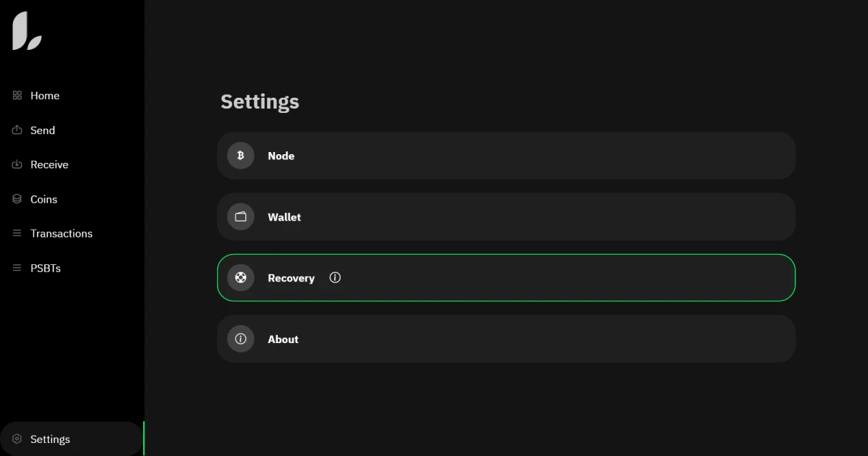Click the About info circle icon
The image size is (868, 456).
pos(241,339)
